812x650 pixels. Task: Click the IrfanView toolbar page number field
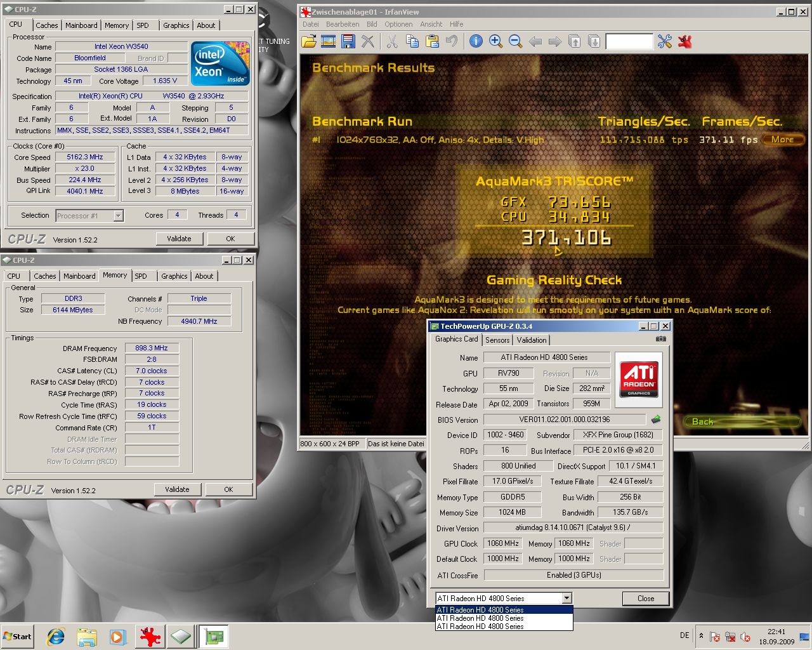(x=629, y=42)
